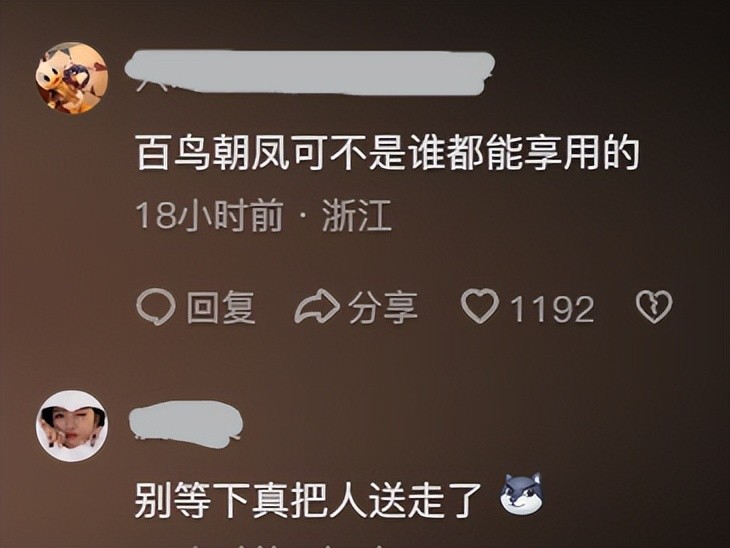Open the first commenter's blurred username
730x548 pixels.
tap(310, 73)
